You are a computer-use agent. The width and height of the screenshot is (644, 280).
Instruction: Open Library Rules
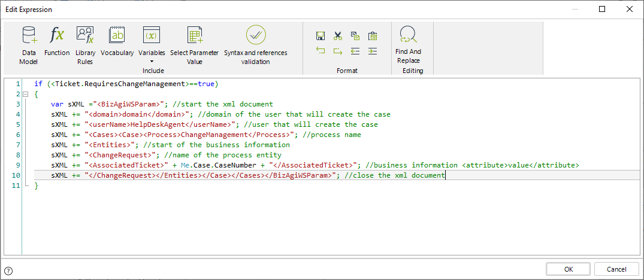[85, 45]
